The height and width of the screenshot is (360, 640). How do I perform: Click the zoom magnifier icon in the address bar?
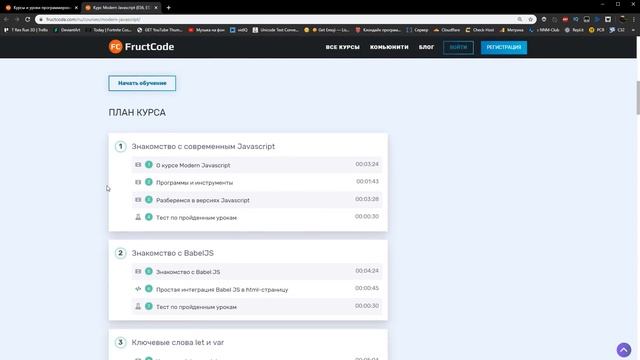pos(520,19)
